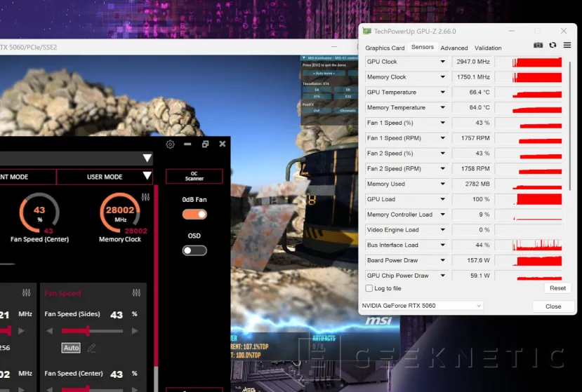The height and width of the screenshot is (392, 582).
Task: Expand the USER MODE dropdown
Action: point(147,176)
